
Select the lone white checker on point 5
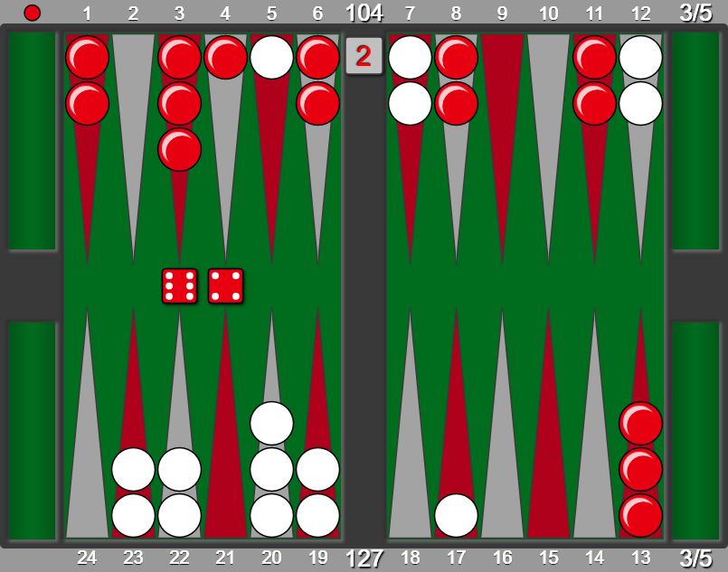[271, 58]
